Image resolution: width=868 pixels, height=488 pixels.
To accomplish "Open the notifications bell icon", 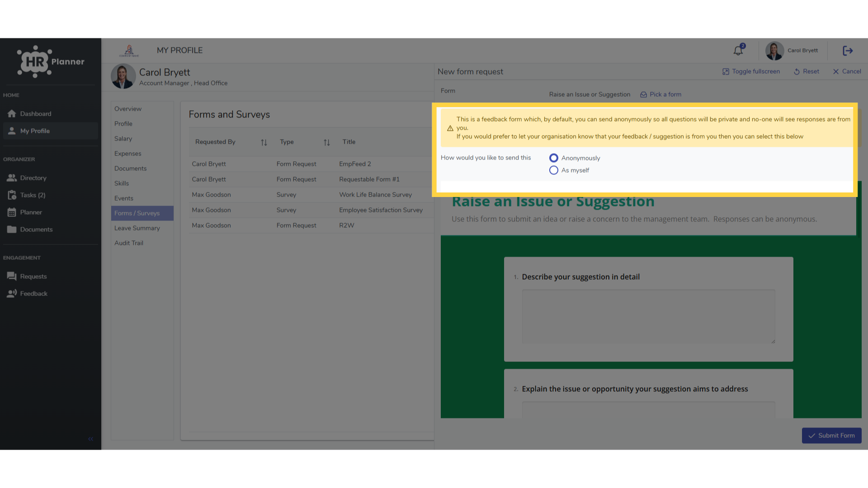I will pyautogui.click(x=738, y=51).
